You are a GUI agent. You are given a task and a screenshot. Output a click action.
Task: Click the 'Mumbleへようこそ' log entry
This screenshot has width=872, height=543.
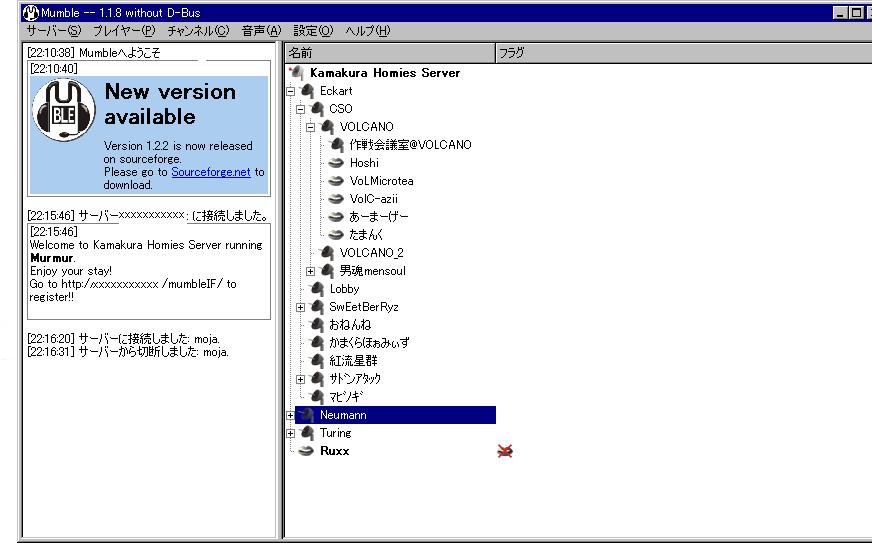coord(120,53)
